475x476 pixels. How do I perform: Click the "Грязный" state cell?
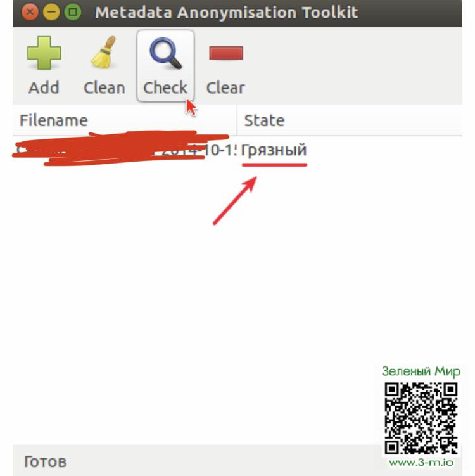(274, 150)
